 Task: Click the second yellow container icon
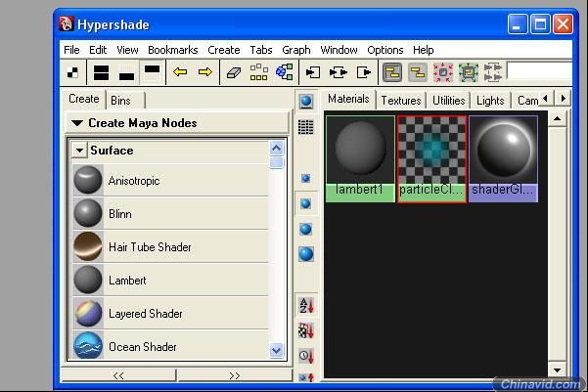[x=418, y=72]
